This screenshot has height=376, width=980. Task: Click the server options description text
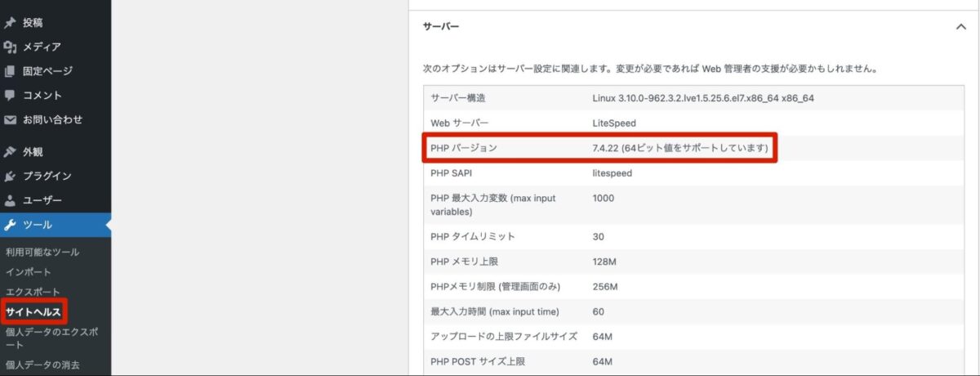[650, 69]
